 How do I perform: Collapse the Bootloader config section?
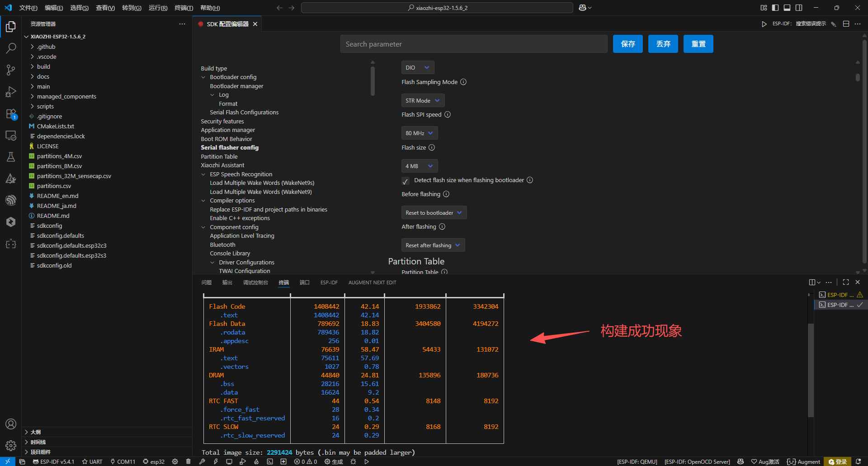point(203,77)
